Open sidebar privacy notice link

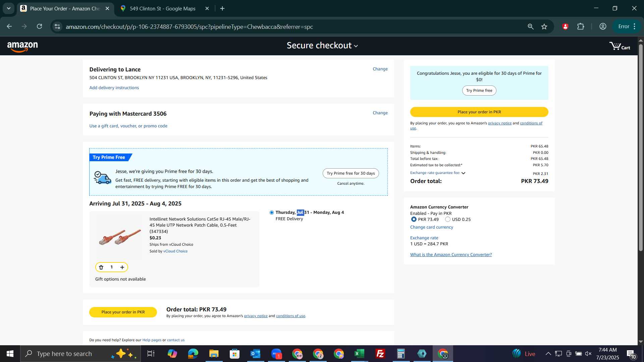point(499,123)
